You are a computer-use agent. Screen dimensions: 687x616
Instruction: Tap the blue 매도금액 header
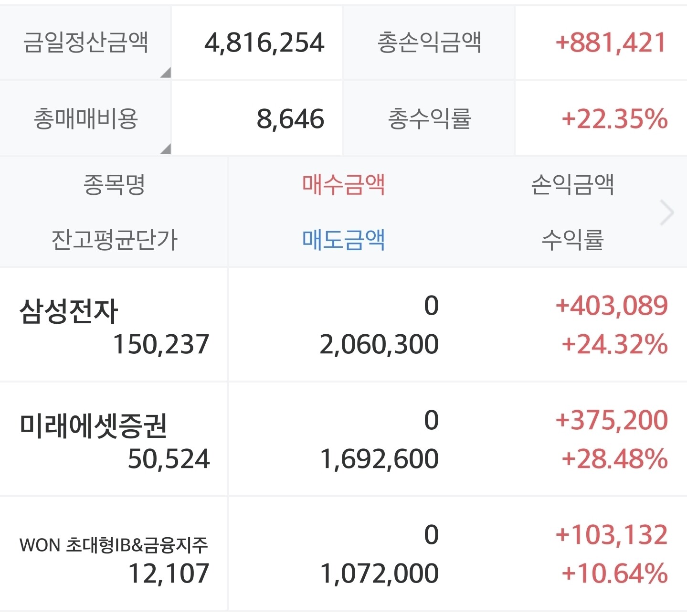pos(343,240)
